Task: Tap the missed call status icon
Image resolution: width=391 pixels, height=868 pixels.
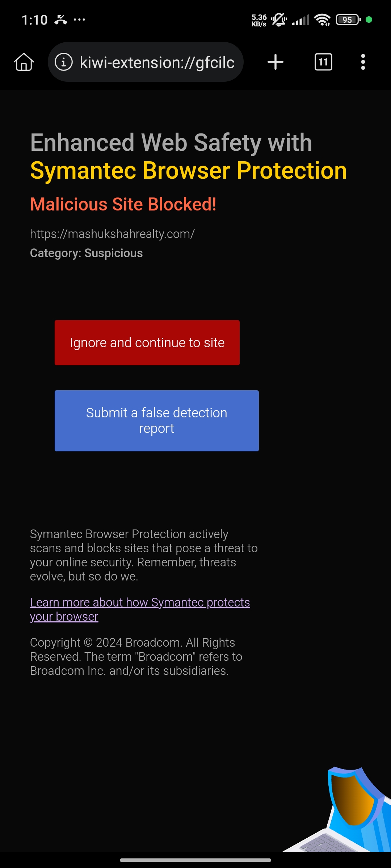Action: click(x=61, y=20)
